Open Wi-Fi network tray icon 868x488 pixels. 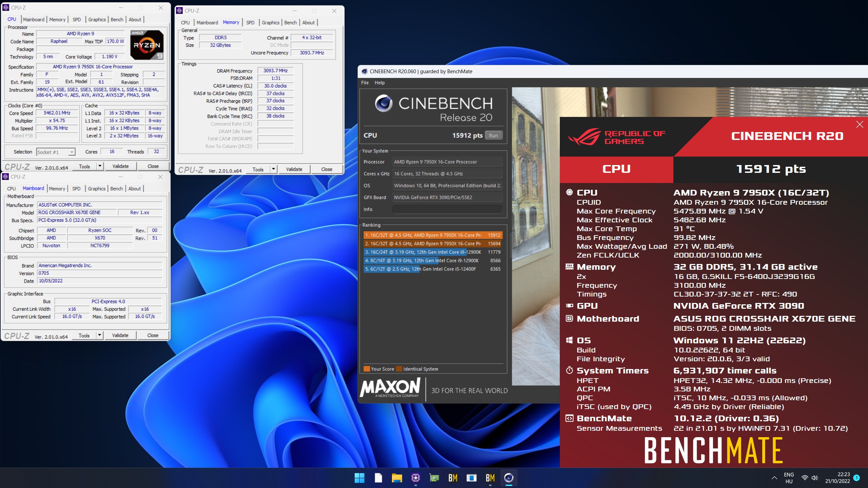click(804, 478)
